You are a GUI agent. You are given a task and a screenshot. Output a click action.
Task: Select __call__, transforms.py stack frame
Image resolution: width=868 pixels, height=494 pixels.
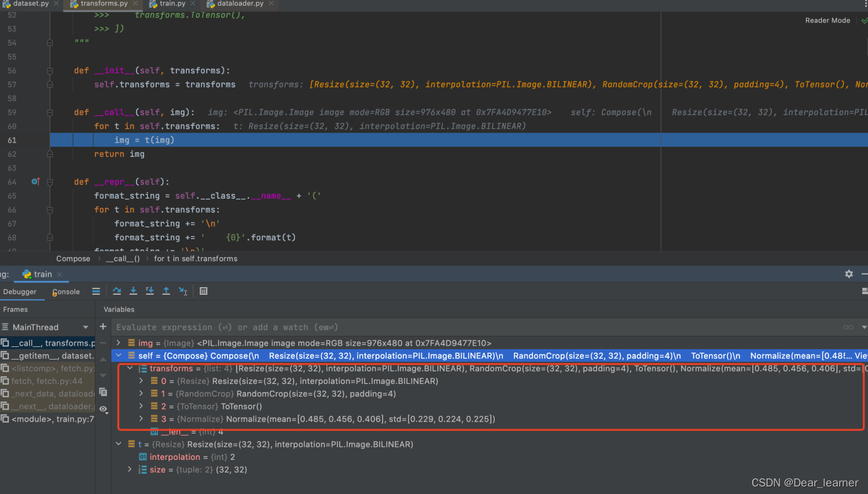47,343
